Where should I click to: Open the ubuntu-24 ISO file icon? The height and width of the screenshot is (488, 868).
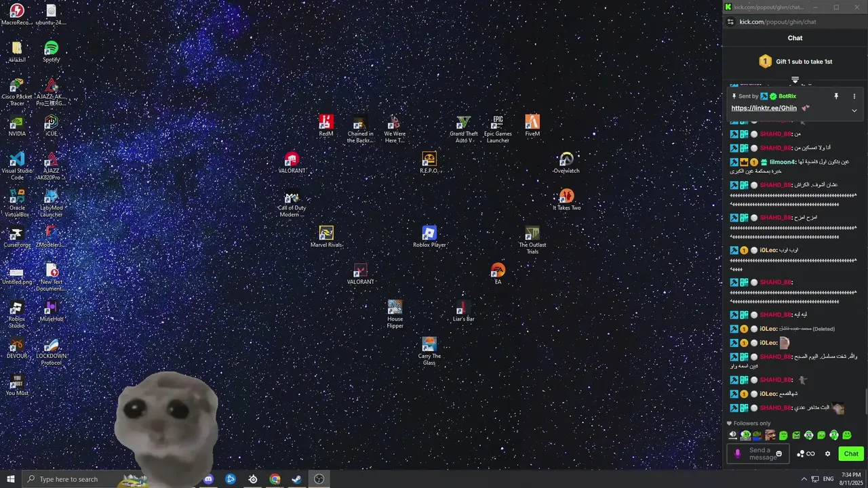(x=51, y=14)
